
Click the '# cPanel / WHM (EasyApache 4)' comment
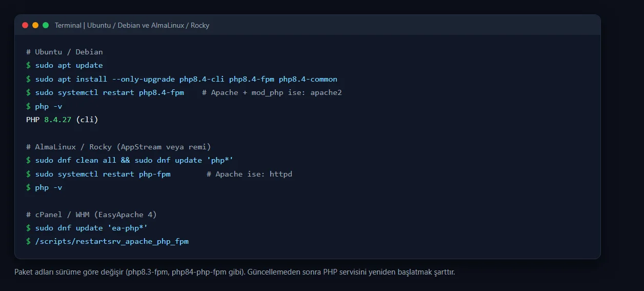[x=91, y=215]
